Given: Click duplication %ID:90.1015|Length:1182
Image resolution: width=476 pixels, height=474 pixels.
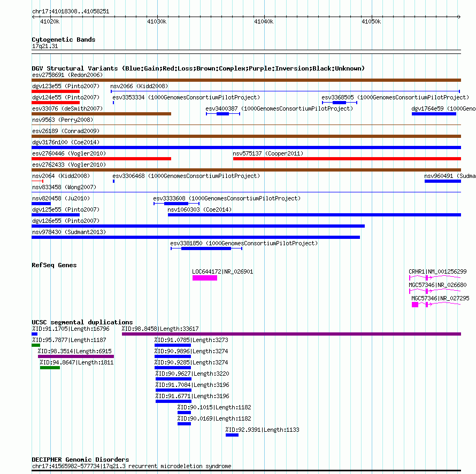Looking at the screenshot, I should (x=214, y=407).
